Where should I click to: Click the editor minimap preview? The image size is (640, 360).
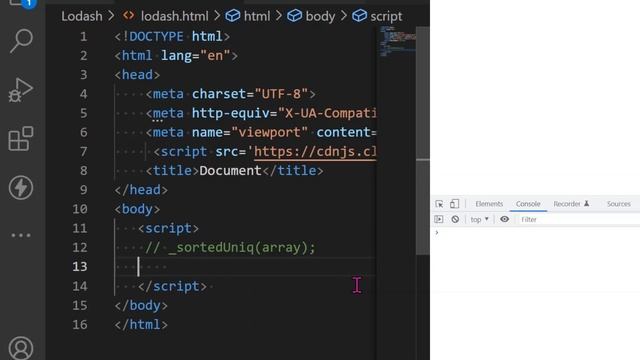(x=397, y=41)
